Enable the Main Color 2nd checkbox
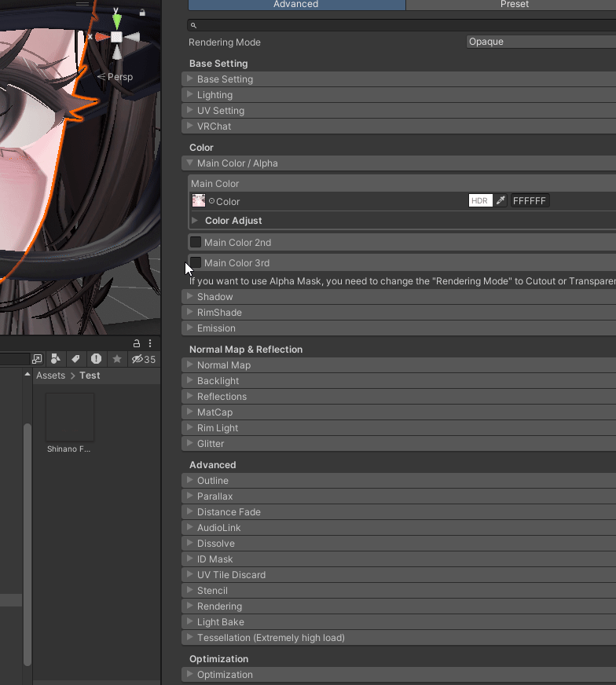The height and width of the screenshot is (685, 616). 196,242
